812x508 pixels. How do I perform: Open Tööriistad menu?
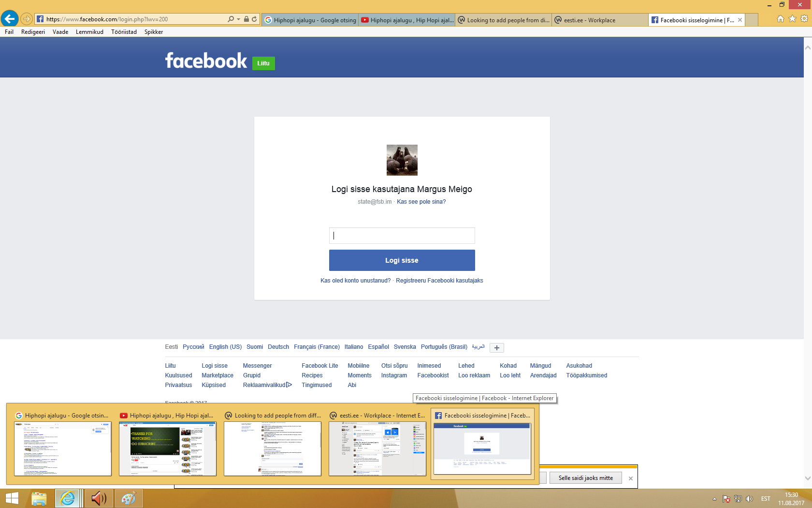124,32
